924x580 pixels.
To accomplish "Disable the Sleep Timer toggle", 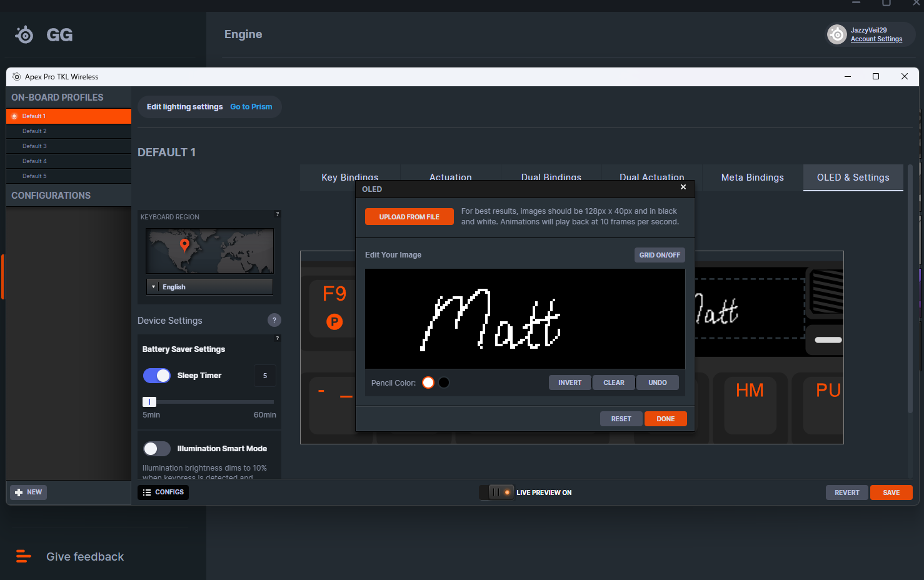I will coord(157,376).
